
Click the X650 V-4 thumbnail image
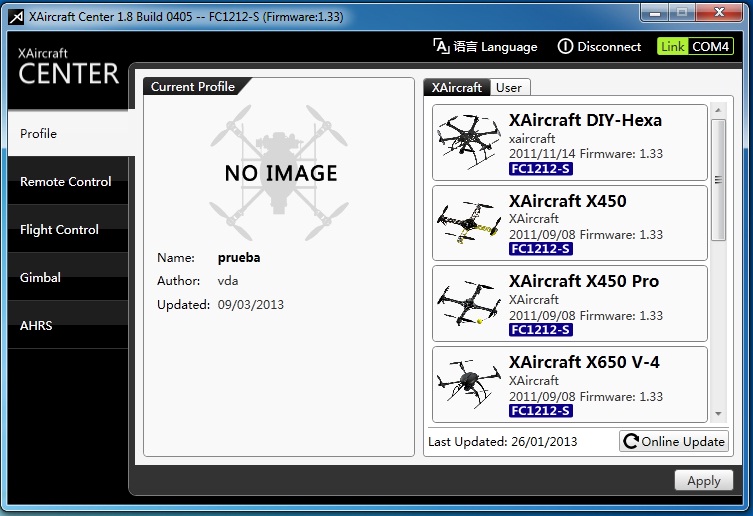469,383
